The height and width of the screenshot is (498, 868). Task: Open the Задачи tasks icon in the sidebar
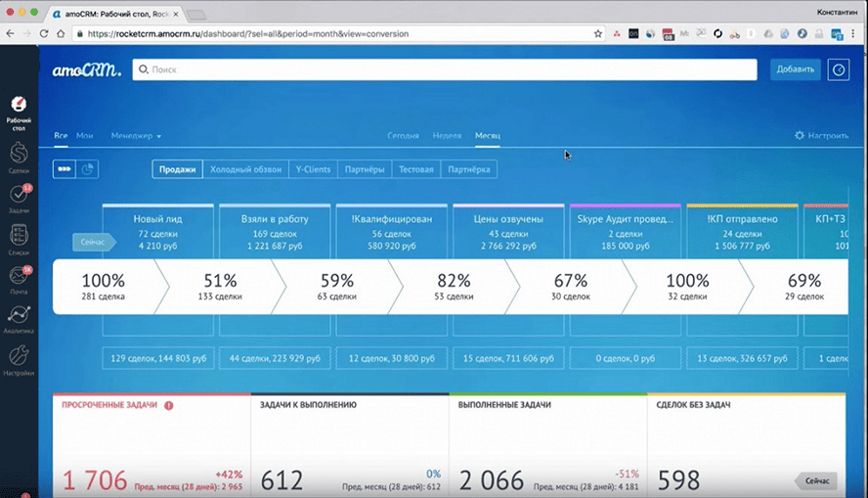point(19,199)
